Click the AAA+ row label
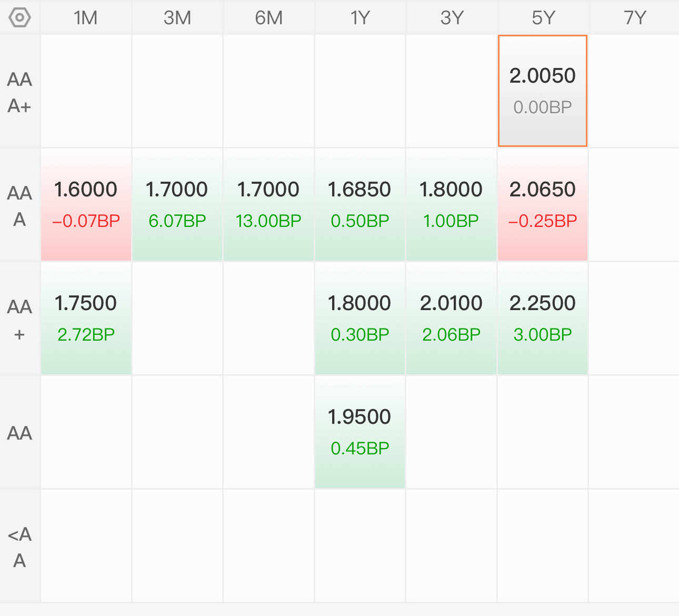 (x=19, y=92)
